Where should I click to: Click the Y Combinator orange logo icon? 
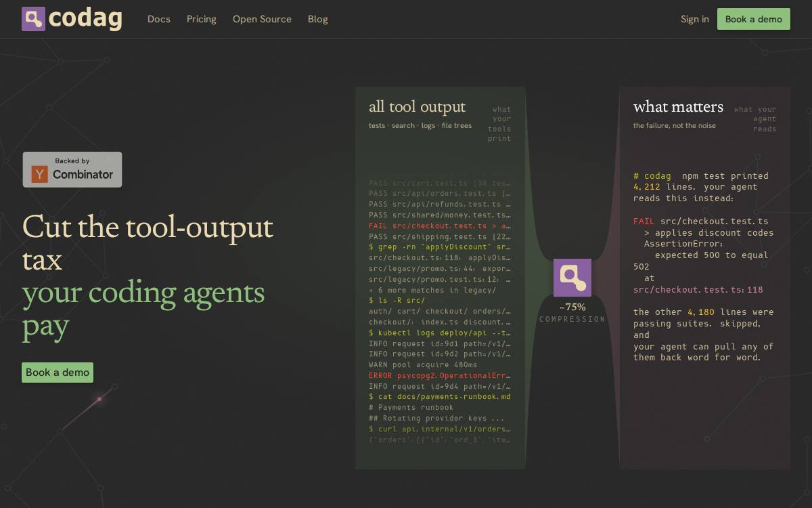[x=40, y=175]
